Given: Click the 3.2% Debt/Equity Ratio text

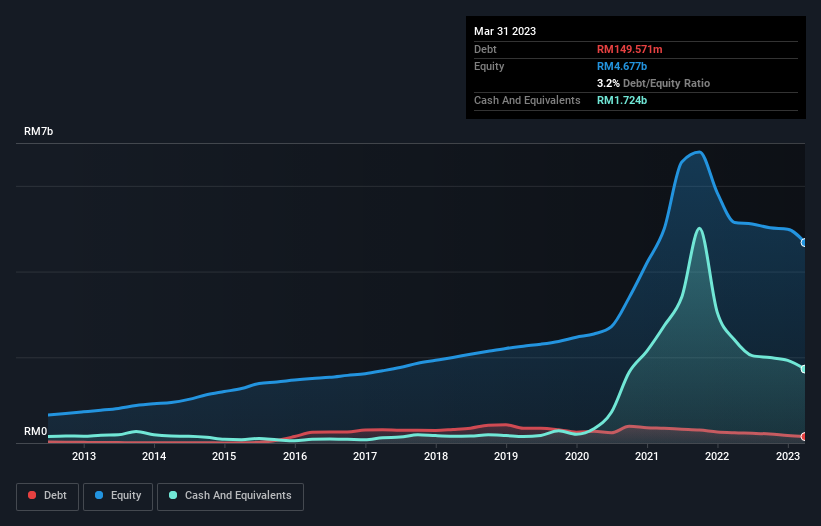Looking at the screenshot, I should pyautogui.click(x=653, y=83).
